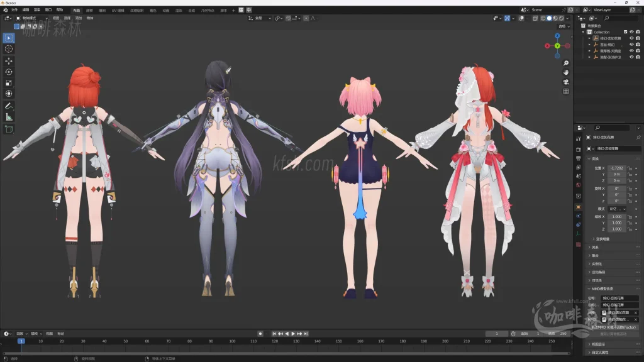Click the Location X value field
Screen dimensions: 644x362
click(x=617, y=168)
